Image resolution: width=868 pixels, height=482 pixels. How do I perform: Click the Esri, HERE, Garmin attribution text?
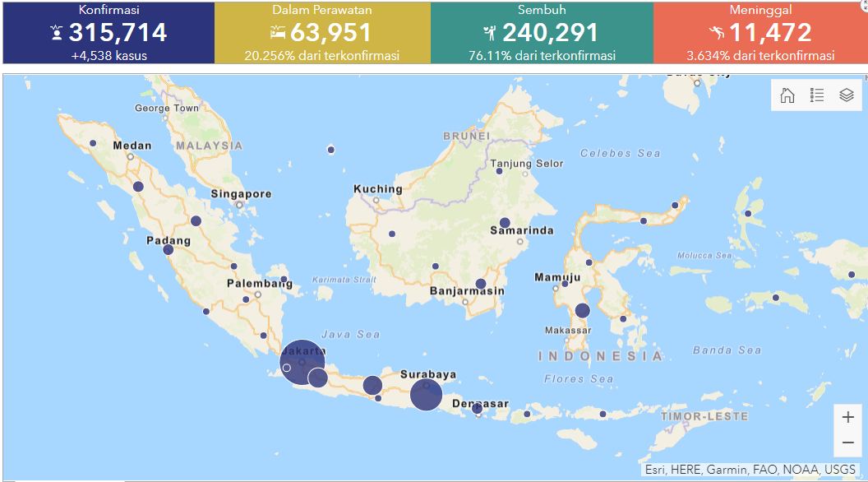point(750,470)
